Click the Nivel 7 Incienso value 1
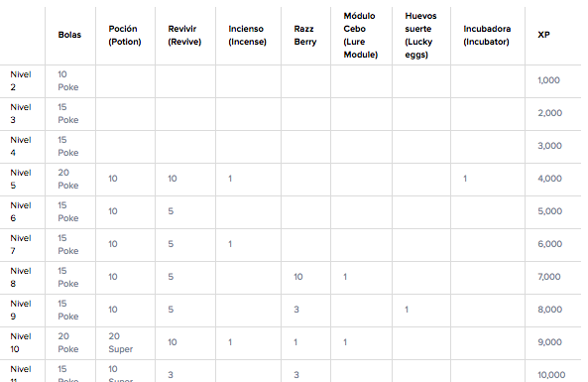588x382 pixels. point(230,244)
